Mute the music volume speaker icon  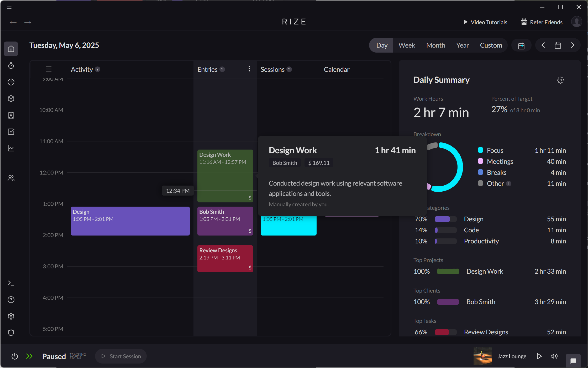coord(554,356)
